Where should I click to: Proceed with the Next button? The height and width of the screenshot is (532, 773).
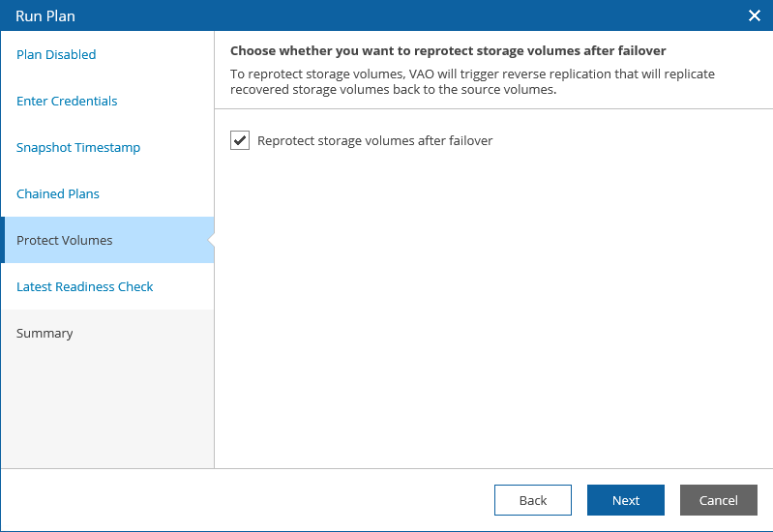pyautogui.click(x=625, y=500)
